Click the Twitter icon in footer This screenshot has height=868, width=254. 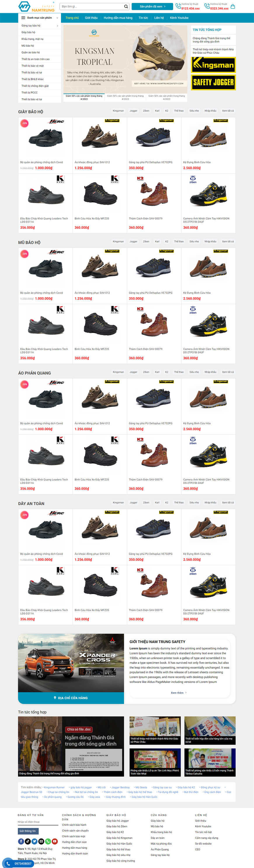(34, 841)
